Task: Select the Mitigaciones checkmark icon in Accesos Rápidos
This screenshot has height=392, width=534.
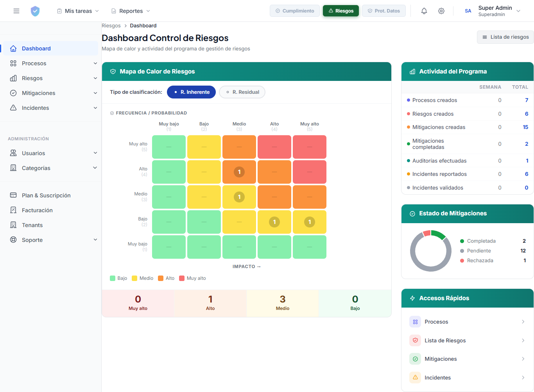Action: pos(415,358)
